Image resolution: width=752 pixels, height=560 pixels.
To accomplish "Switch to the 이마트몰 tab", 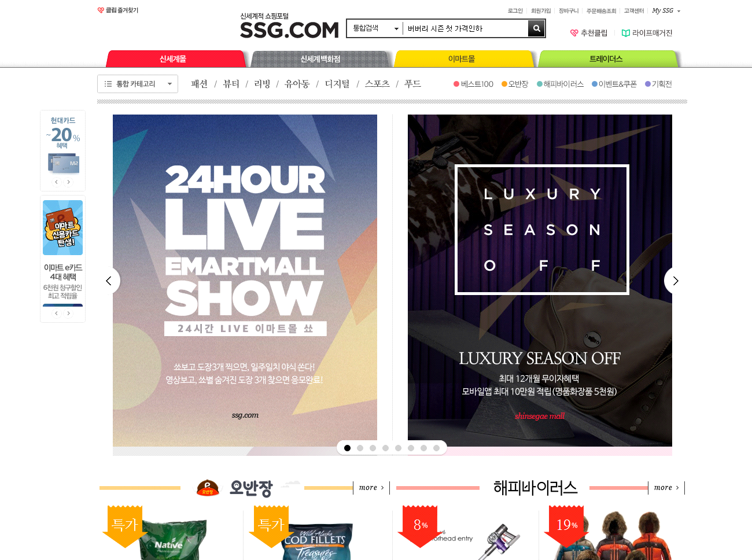I will pos(462,59).
